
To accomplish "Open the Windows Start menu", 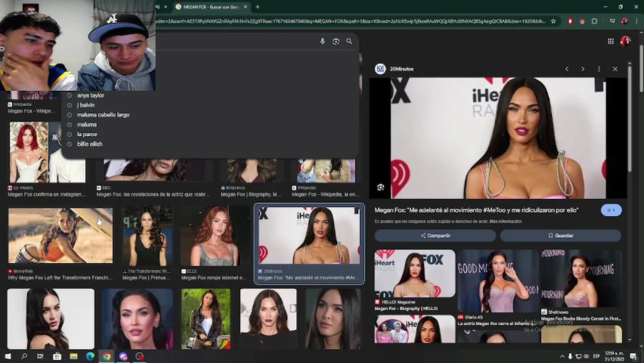I will (x=8, y=356).
